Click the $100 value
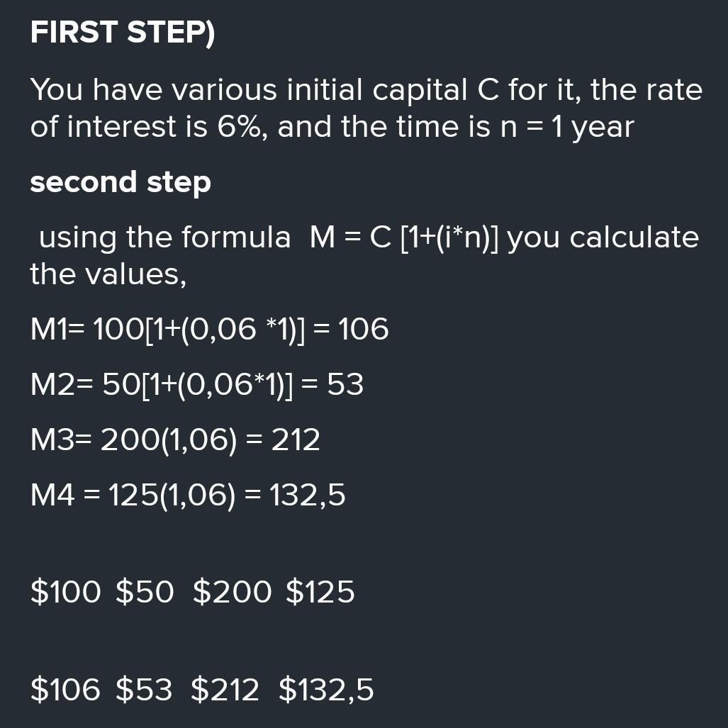Viewport: 728px width, 728px height. click(65, 592)
